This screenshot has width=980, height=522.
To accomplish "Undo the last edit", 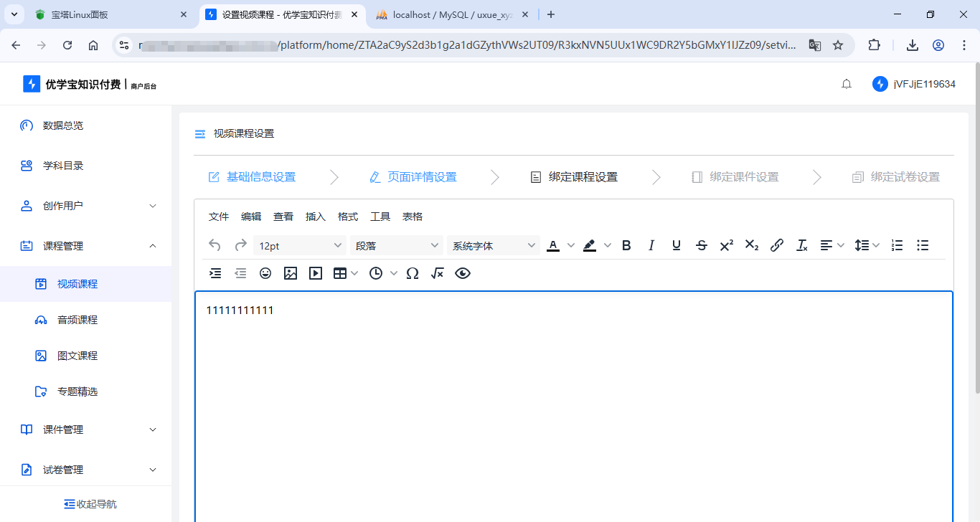I will coord(214,245).
